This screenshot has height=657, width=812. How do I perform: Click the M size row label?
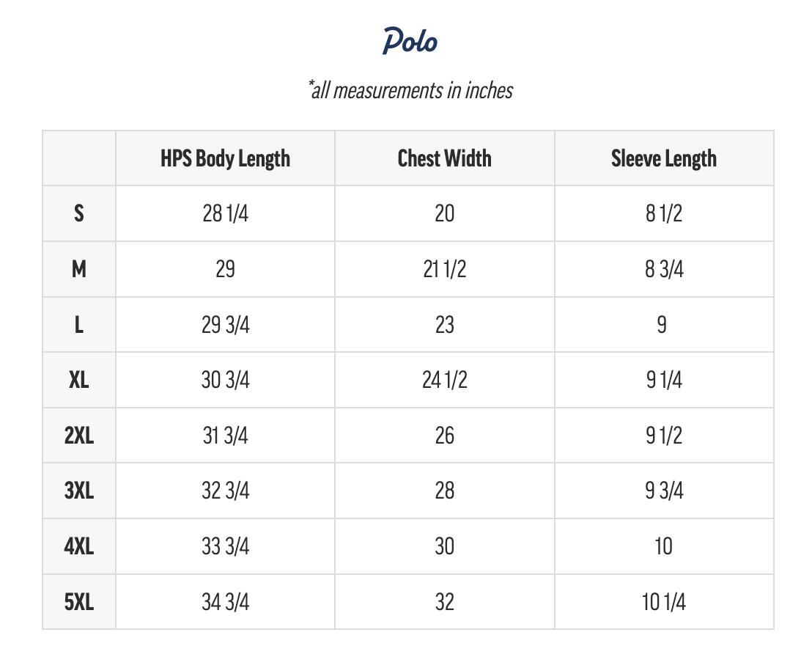[79, 269]
